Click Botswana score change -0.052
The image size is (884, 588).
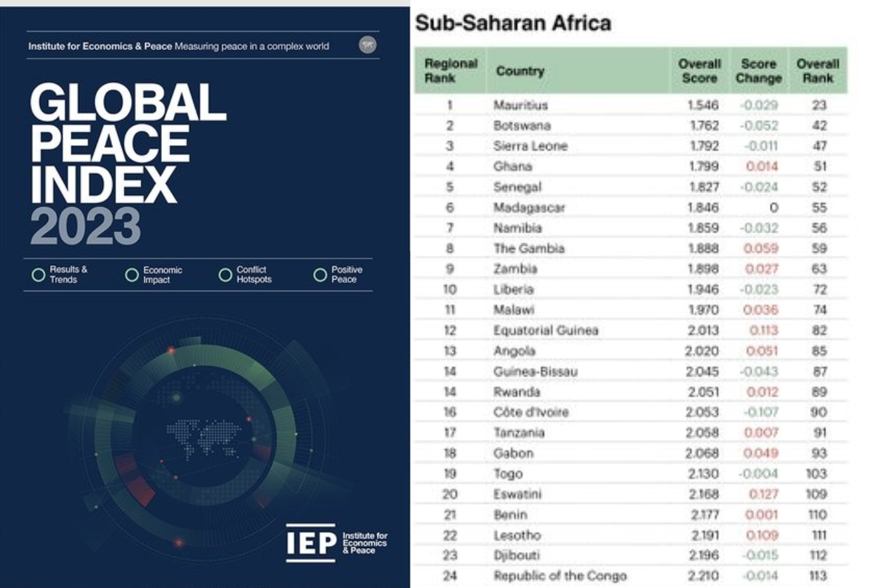point(759,126)
